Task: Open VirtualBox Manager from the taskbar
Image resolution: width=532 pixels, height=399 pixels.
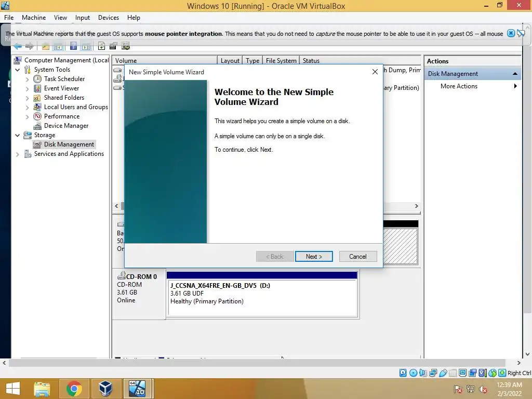Action: point(105,389)
